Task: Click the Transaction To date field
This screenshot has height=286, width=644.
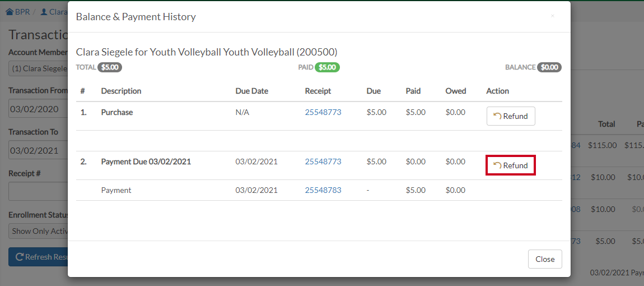Action: click(38, 150)
